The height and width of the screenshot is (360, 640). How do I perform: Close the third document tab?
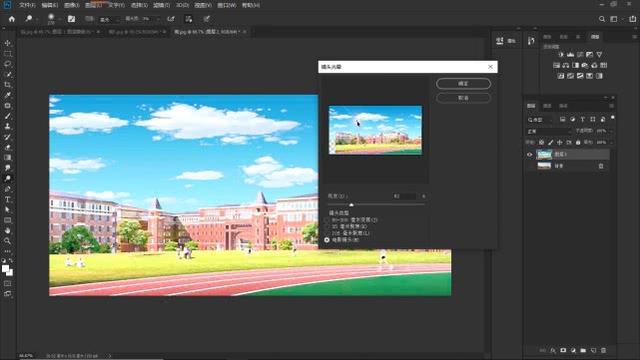point(244,32)
